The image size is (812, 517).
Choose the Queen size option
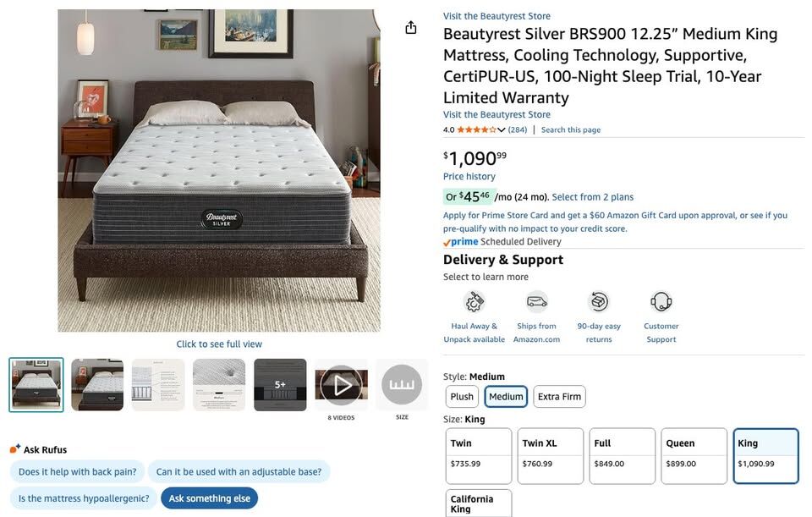pyautogui.click(x=694, y=455)
